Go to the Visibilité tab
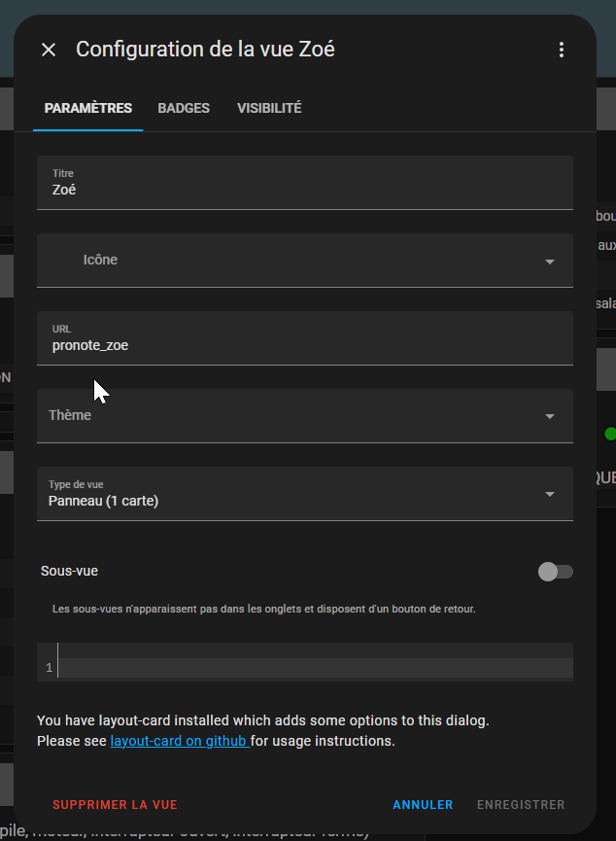This screenshot has height=841, width=616. coord(269,108)
